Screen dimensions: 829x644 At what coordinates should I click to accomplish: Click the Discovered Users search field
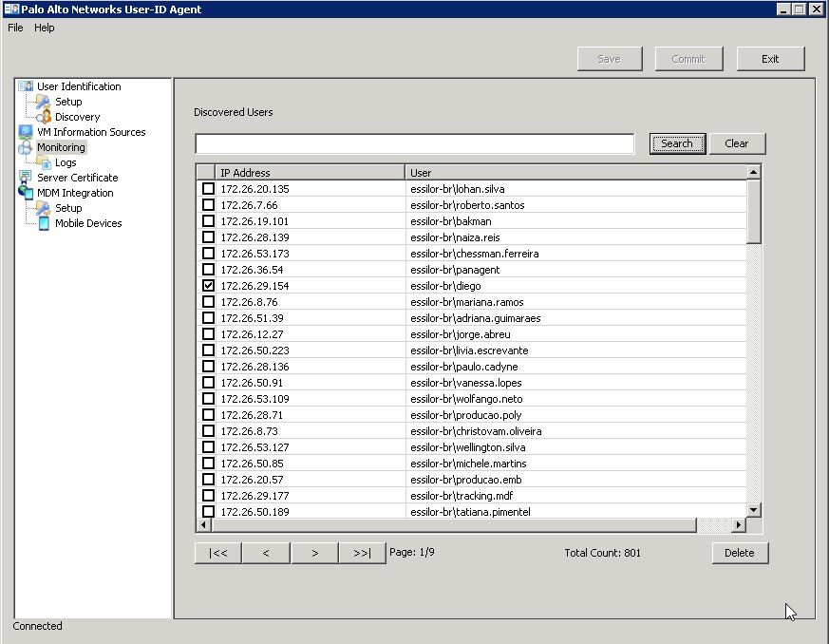[x=414, y=143]
